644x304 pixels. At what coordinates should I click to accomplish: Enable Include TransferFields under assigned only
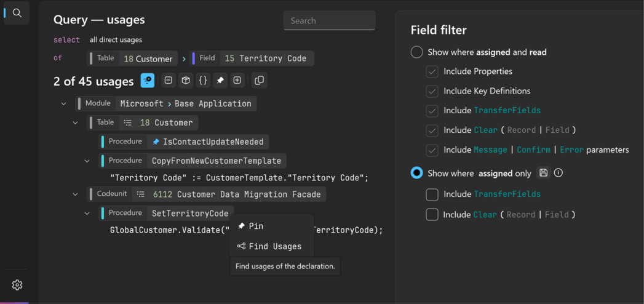[432, 194]
